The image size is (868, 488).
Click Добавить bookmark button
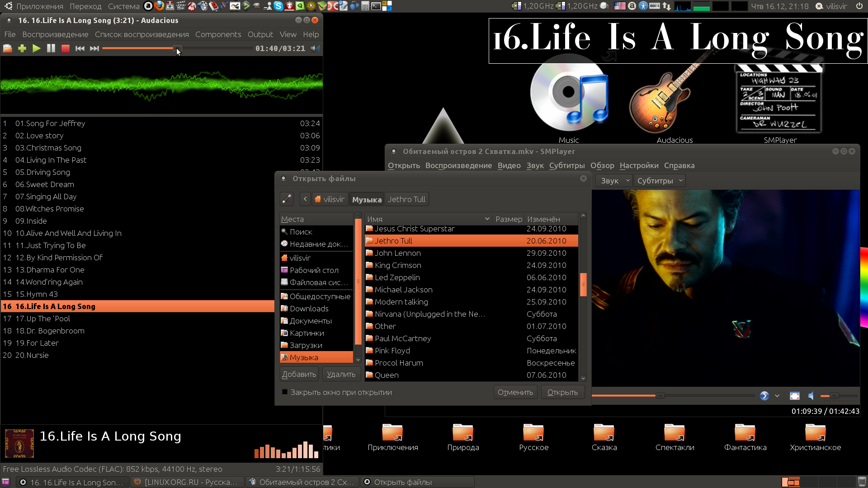click(299, 374)
